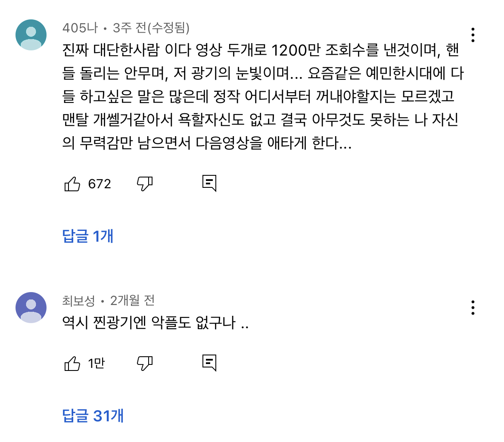Click the username 405나
Screen dimensions: 504x442
point(80,28)
